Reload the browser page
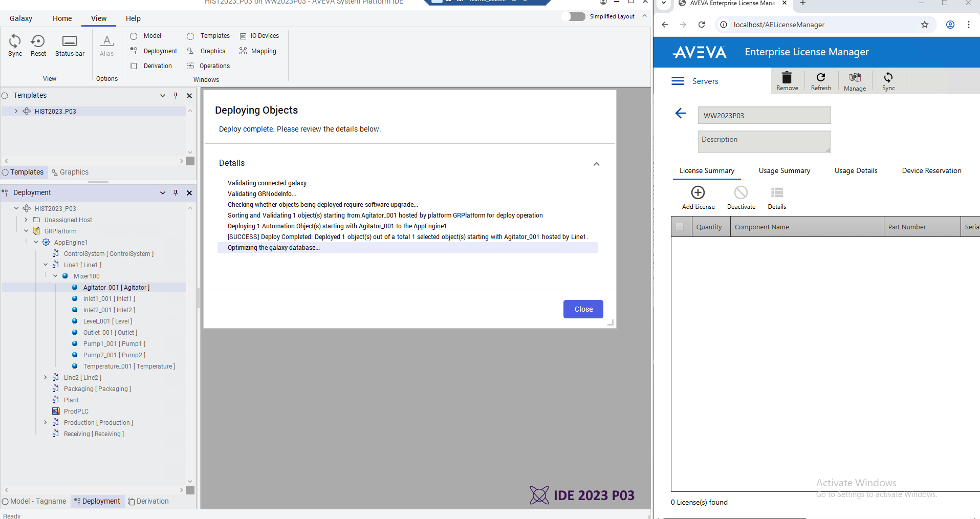The width and height of the screenshot is (980, 519). 702,25
